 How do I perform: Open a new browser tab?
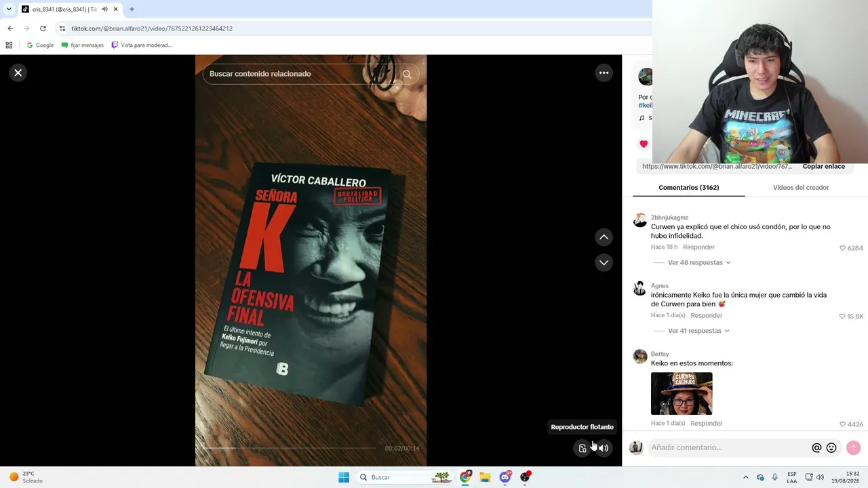pos(132,9)
